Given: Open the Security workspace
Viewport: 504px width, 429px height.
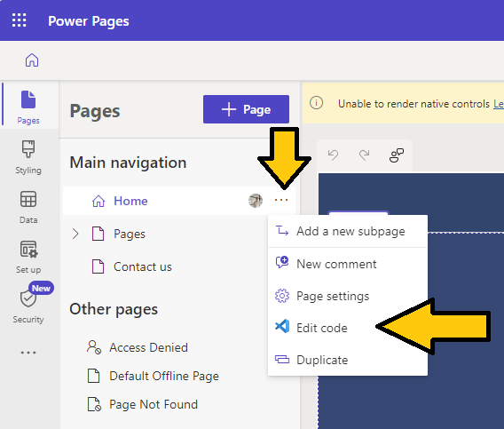Looking at the screenshot, I should 28,305.
